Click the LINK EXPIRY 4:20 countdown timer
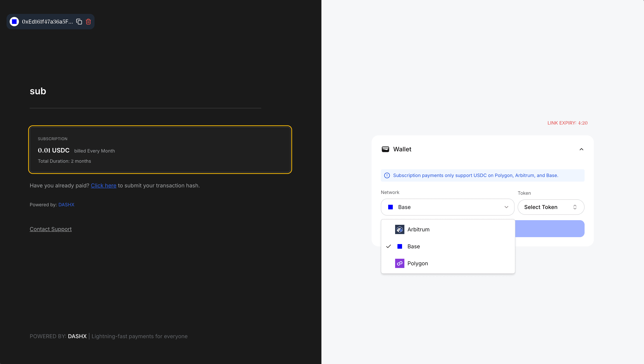644x364 pixels. point(567,123)
